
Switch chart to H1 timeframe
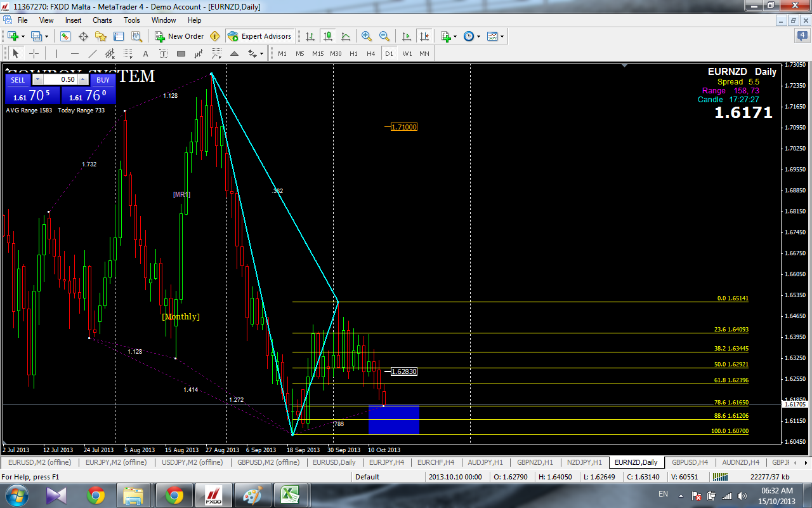coord(353,53)
